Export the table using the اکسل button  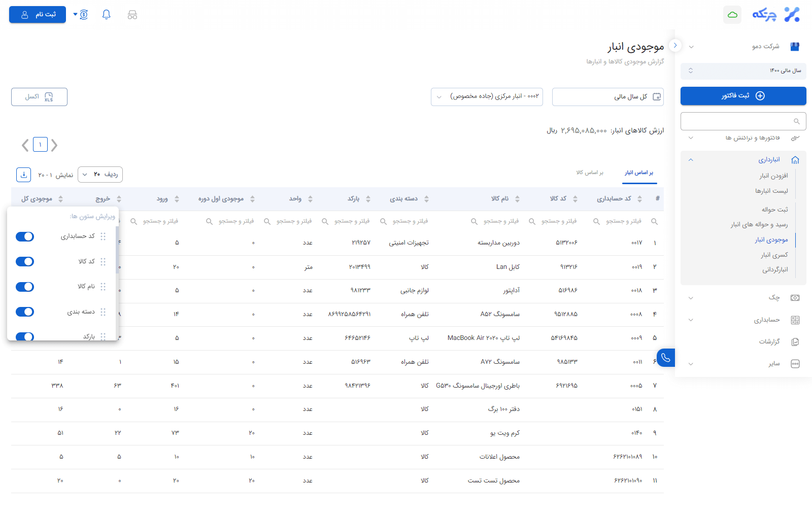39,96
